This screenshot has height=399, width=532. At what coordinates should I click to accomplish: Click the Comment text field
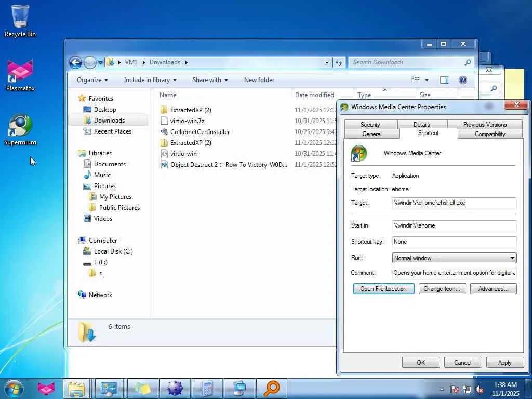point(454,273)
